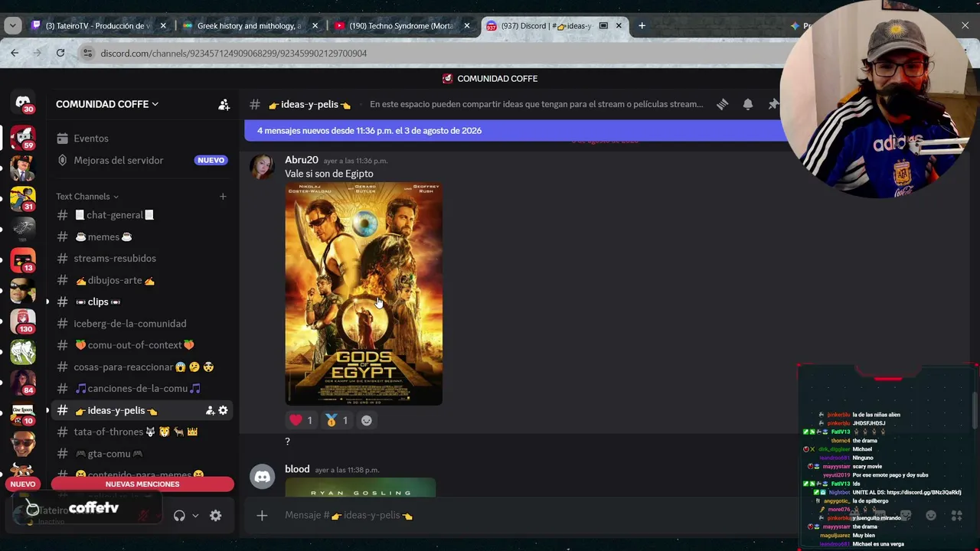Image resolution: width=980 pixels, height=551 pixels.
Task: Click blood's default Discord avatar
Action: (262, 476)
